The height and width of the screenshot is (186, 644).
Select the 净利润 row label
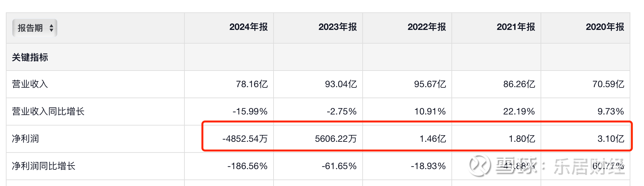click(x=25, y=139)
